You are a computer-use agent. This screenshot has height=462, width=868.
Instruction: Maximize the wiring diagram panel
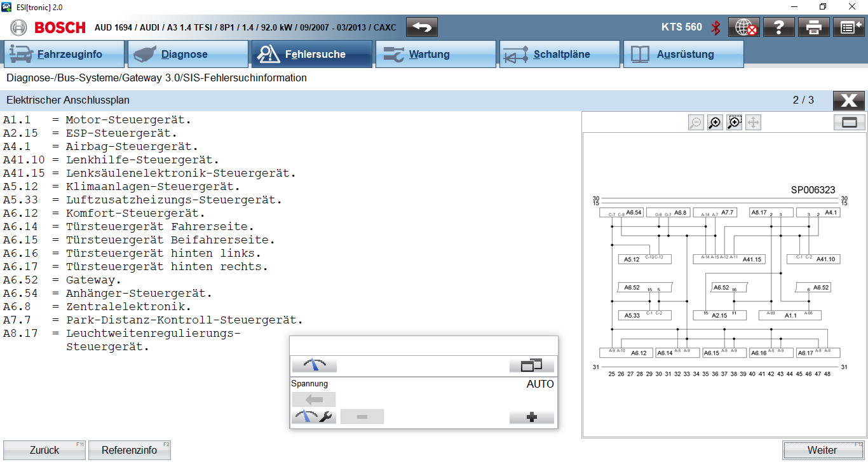coord(849,123)
